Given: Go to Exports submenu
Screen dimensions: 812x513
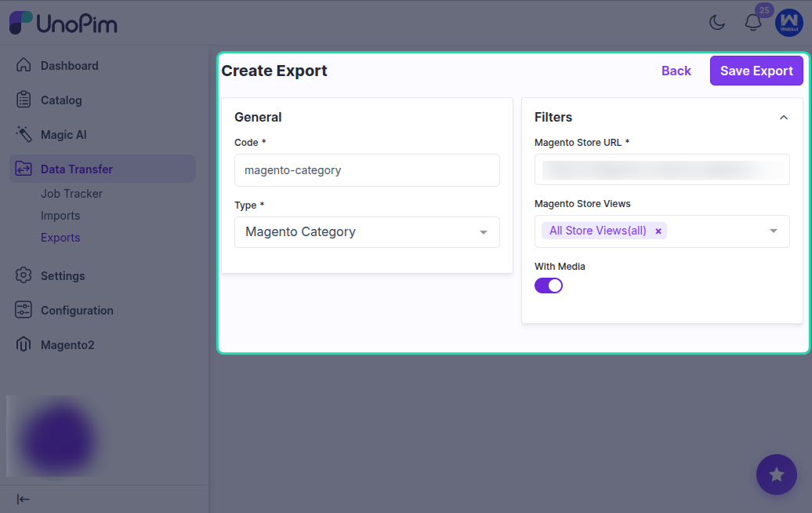Looking at the screenshot, I should (60, 238).
